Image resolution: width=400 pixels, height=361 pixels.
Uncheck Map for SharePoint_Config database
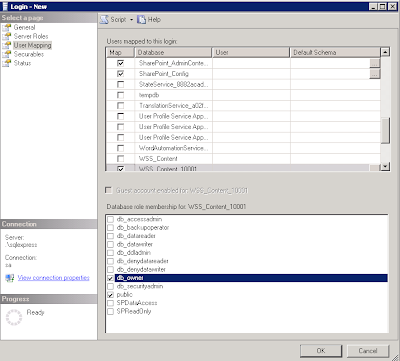pyautogui.click(x=121, y=74)
